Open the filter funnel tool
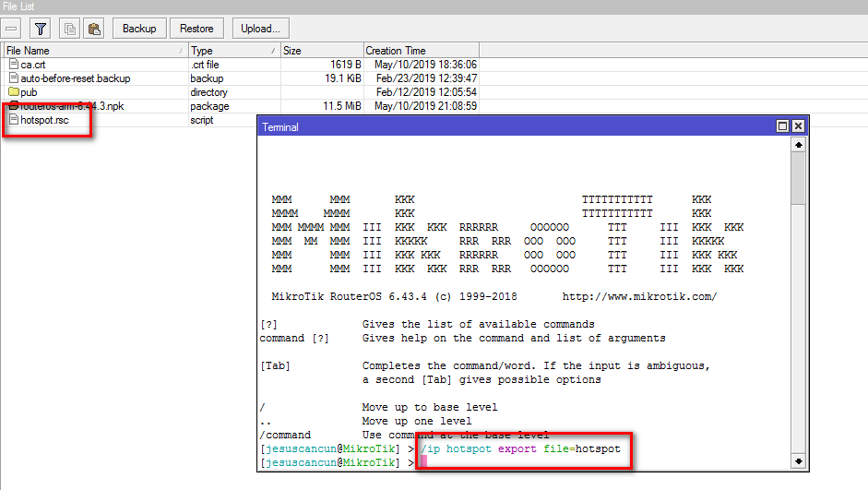868x490 pixels. click(41, 29)
